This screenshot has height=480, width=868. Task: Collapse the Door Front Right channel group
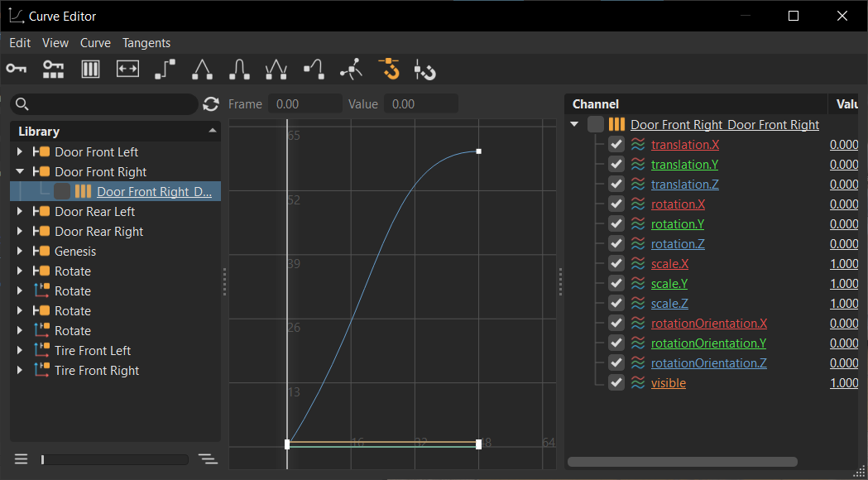pos(573,124)
